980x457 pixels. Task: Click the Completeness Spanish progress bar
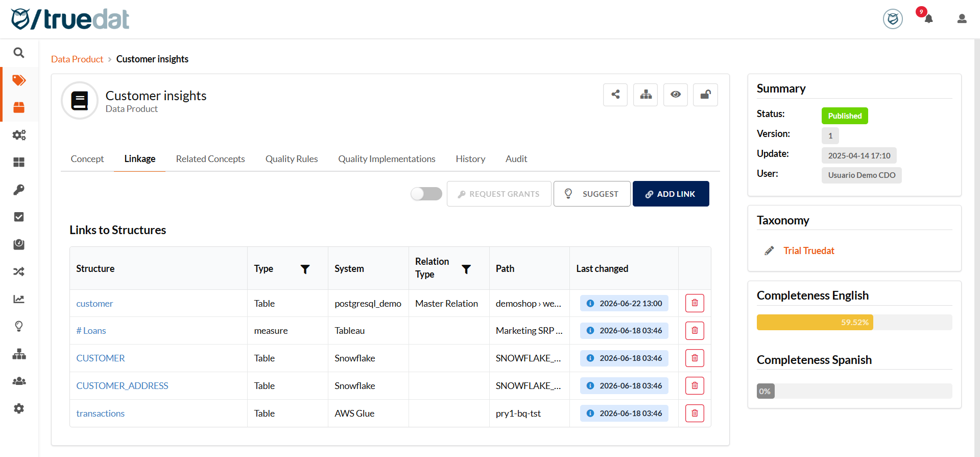pos(854,391)
